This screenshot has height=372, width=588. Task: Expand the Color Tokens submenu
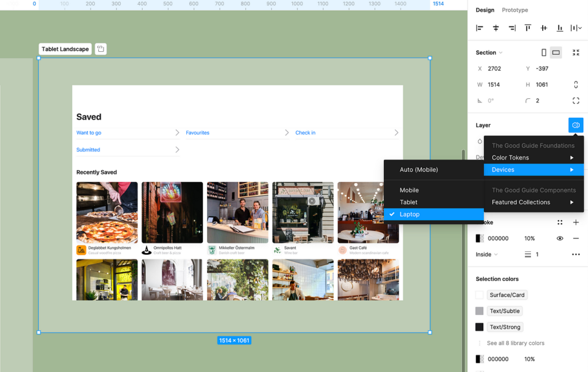click(x=533, y=158)
